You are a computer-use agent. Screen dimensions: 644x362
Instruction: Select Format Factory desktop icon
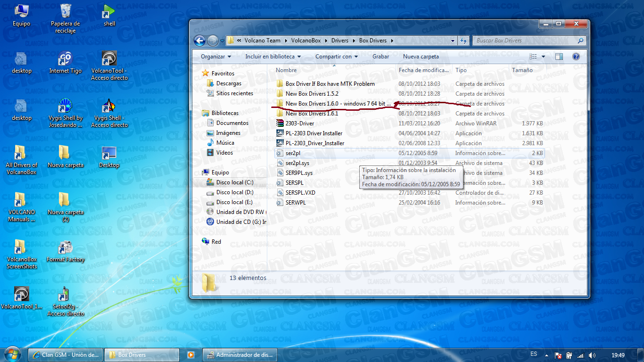click(x=66, y=251)
